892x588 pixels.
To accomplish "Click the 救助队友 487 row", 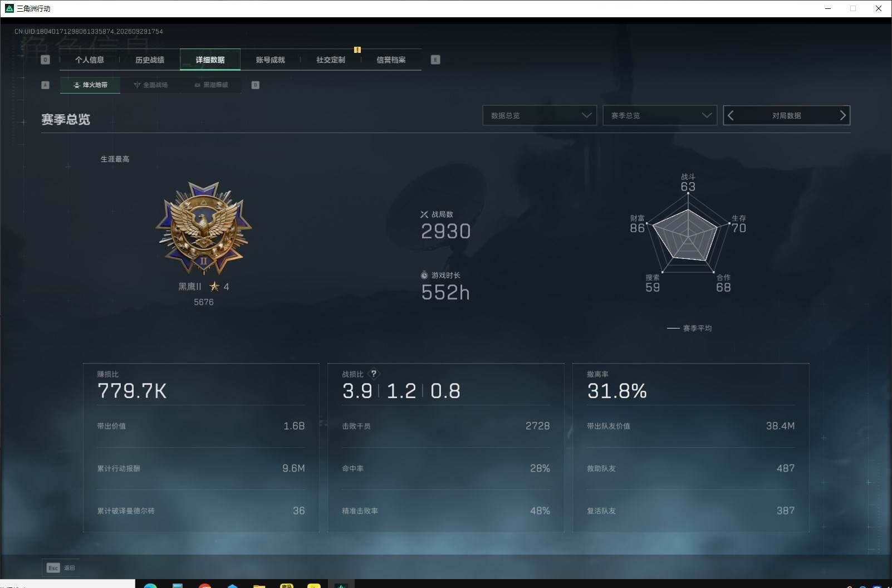I will click(x=690, y=468).
